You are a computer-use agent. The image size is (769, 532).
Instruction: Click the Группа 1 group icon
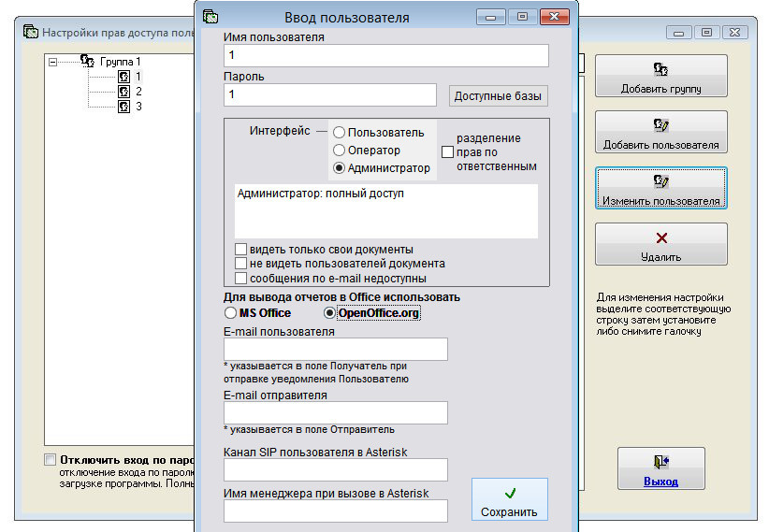[87, 62]
